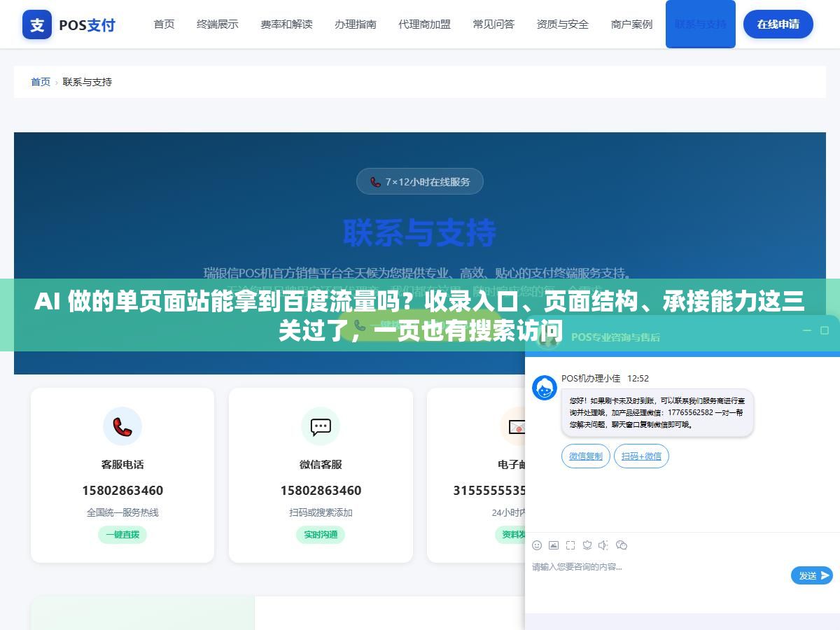Click the WeChat icon in chat toolbar
Screen dimensions: 840x630
(622, 545)
